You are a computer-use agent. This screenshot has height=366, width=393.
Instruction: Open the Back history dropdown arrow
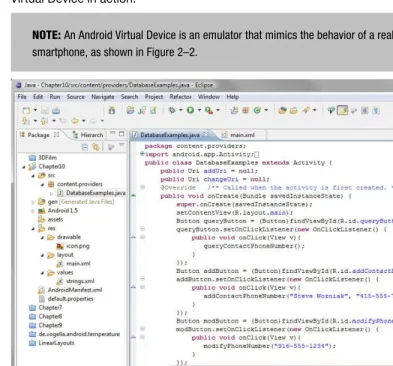[x=84, y=121]
